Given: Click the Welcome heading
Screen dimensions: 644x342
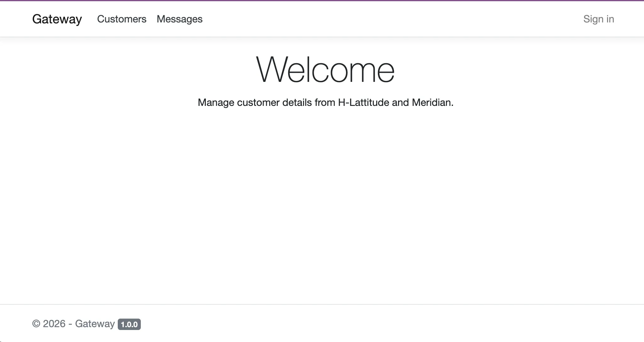Looking at the screenshot, I should point(325,69).
